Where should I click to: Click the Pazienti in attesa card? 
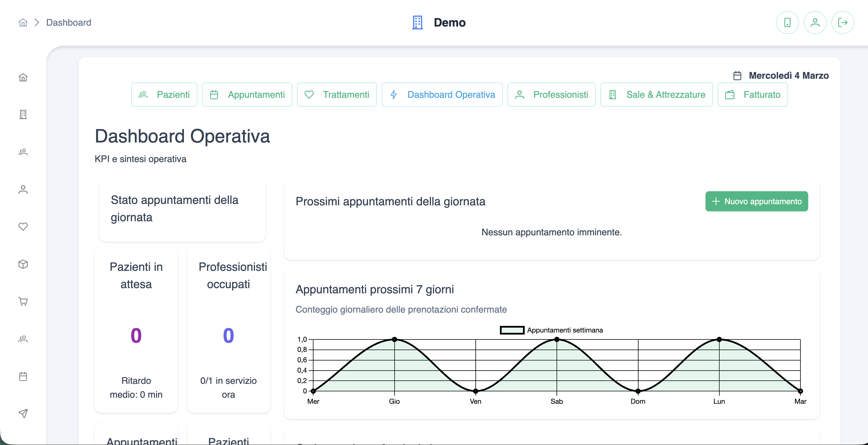(136, 330)
